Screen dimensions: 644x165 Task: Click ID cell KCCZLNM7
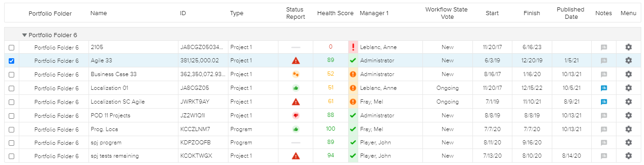click(195, 129)
